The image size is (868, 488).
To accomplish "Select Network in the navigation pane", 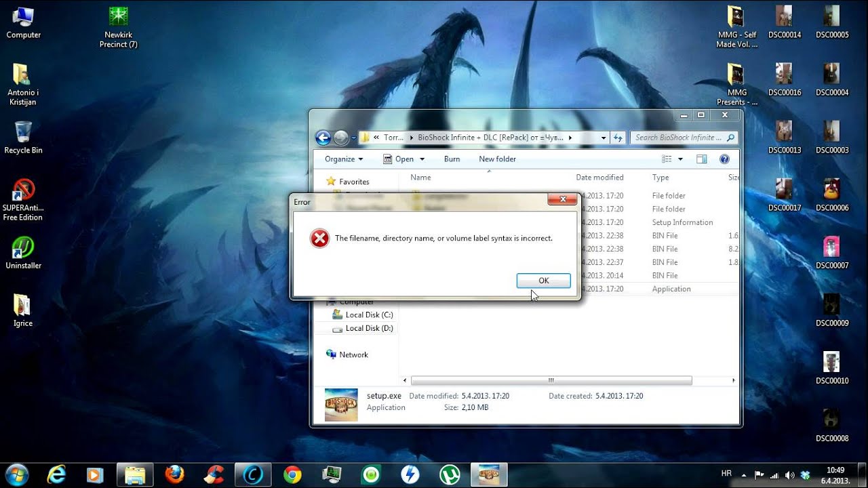I will tap(347, 354).
